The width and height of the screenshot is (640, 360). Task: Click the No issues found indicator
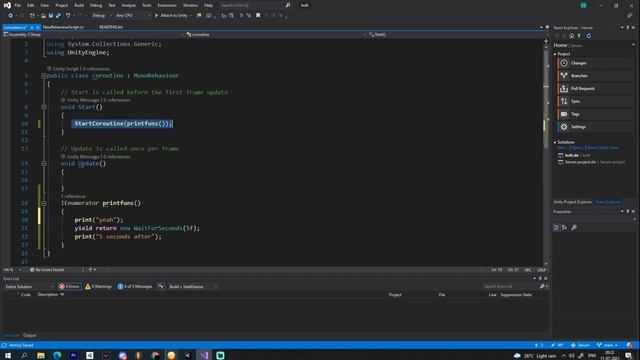click(47, 270)
